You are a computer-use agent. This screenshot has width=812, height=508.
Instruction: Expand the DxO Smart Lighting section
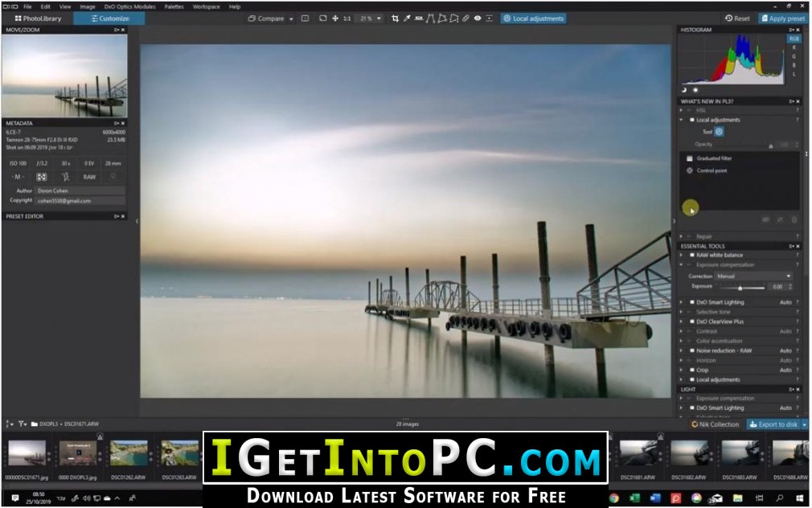(x=682, y=302)
